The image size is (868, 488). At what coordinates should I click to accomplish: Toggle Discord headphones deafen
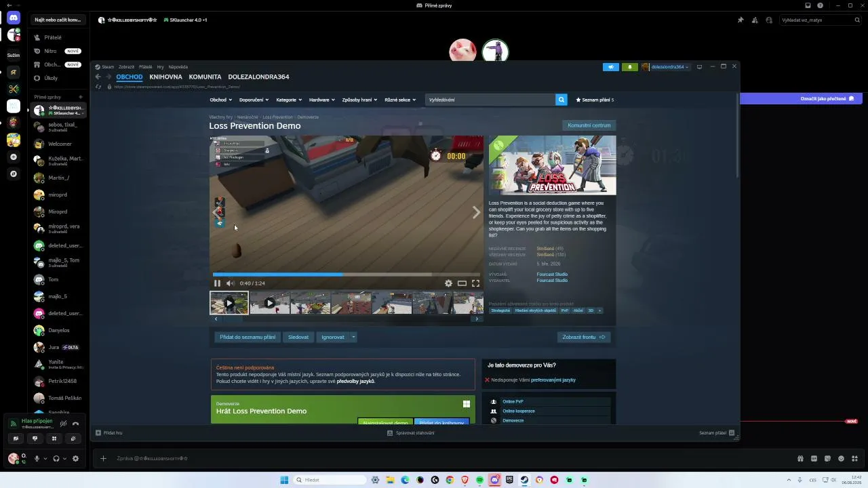(x=56, y=459)
